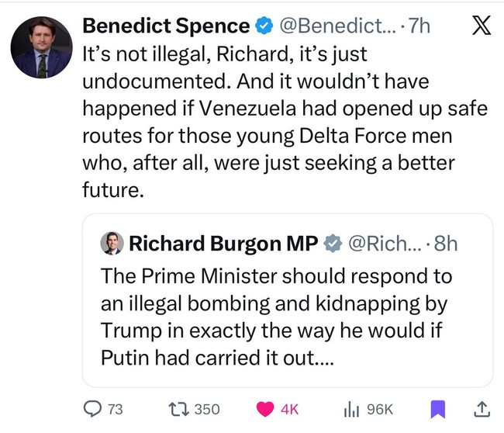
Task: Click Benedict Spence's blue verified badge
Action: coord(264,26)
